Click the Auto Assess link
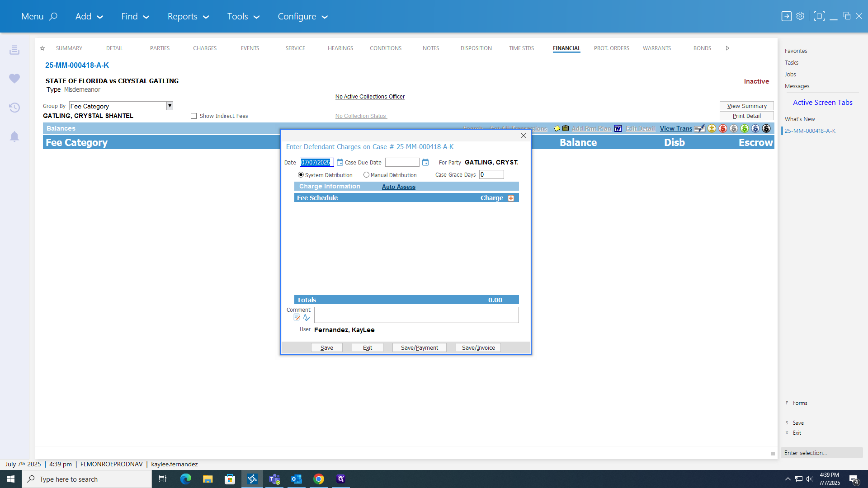This screenshot has height=488, width=868. 399,187
